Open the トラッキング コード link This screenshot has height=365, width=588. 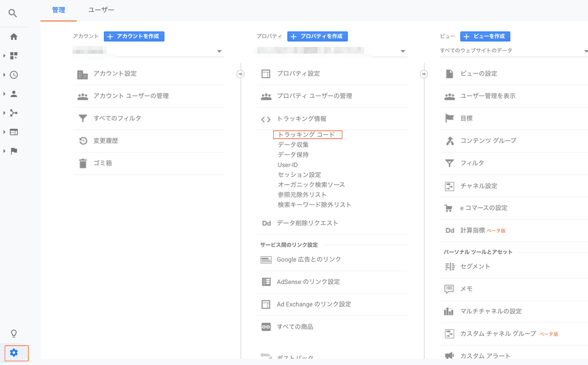coord(307,134)
